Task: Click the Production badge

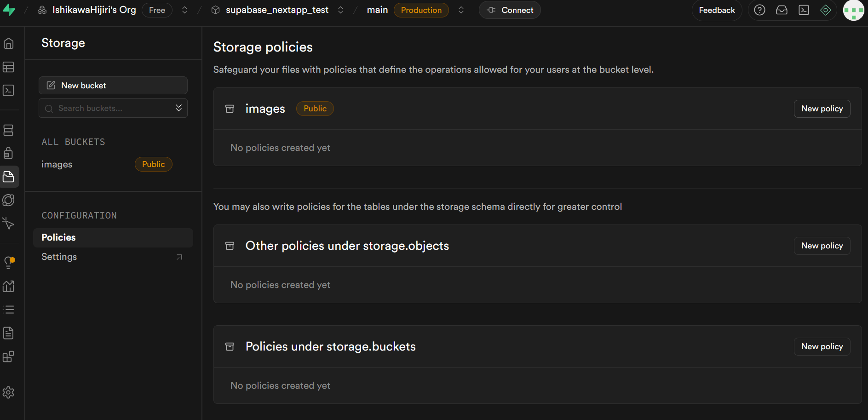Action: 421,10
